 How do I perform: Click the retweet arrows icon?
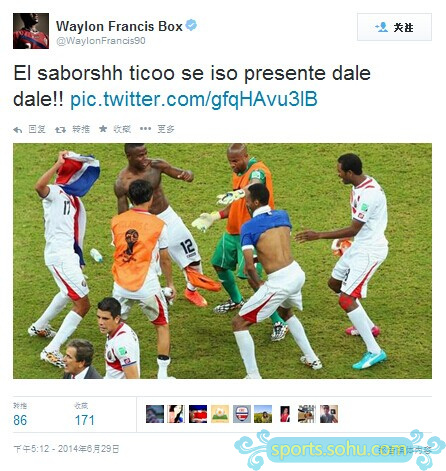[60, 130]
